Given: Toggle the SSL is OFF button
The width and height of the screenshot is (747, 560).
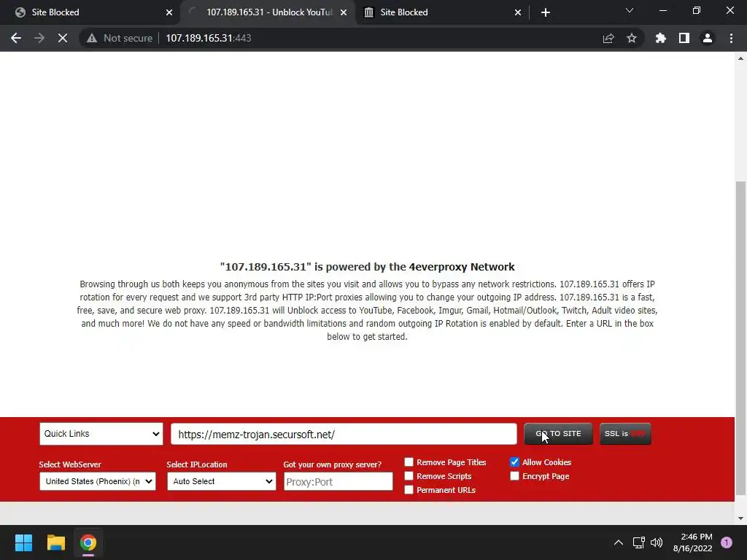Looking at the screenshot, I should (625, 434).
